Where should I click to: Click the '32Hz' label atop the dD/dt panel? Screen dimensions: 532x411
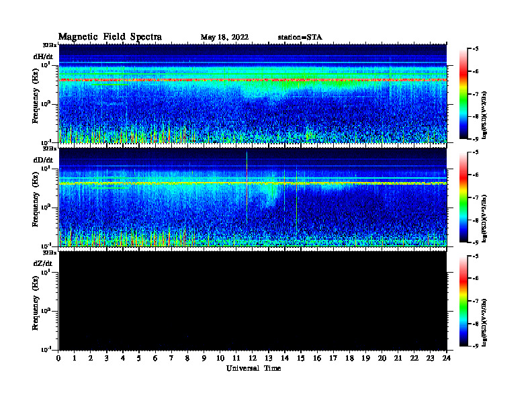50,148
